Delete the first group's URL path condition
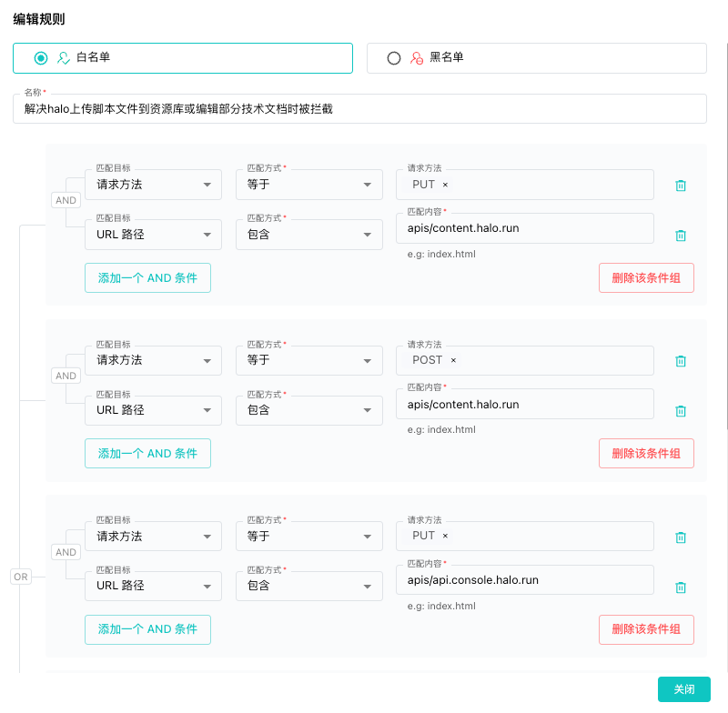The width and height of the screenshot is (728, 713). [x=681, y=236]
